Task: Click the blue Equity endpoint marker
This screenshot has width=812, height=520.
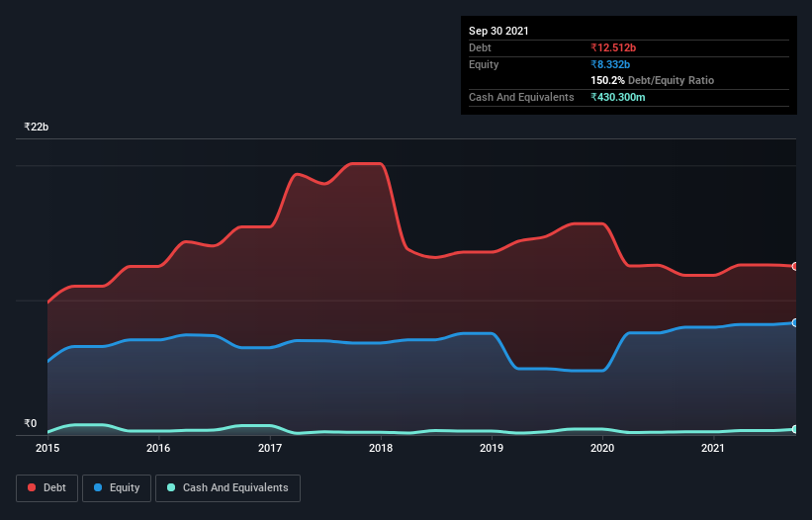Action: click(795, 323)
